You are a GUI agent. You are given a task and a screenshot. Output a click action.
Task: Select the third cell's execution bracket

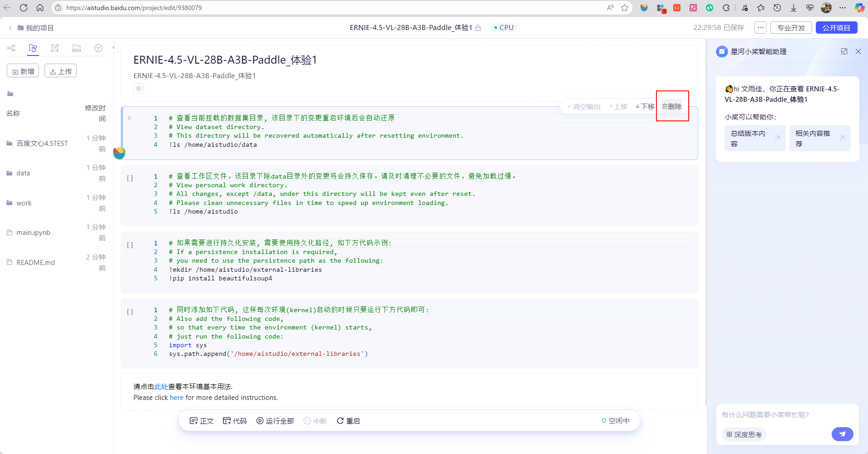(x=130, y=245)
